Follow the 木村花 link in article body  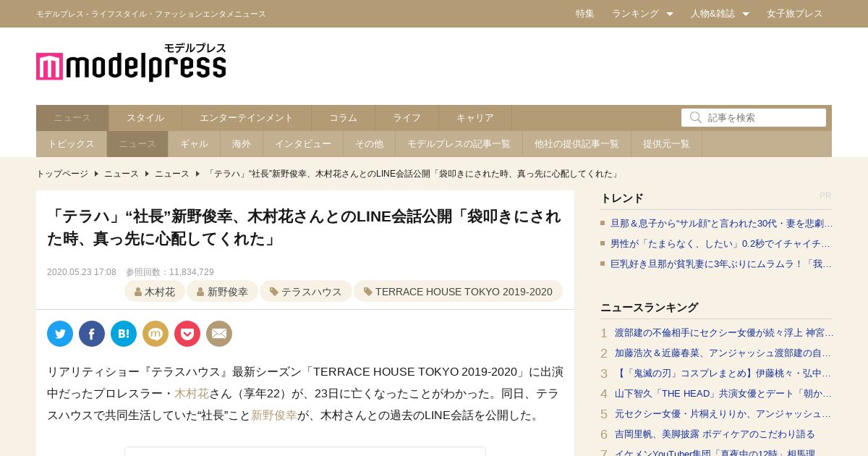[x=192, y=394]
